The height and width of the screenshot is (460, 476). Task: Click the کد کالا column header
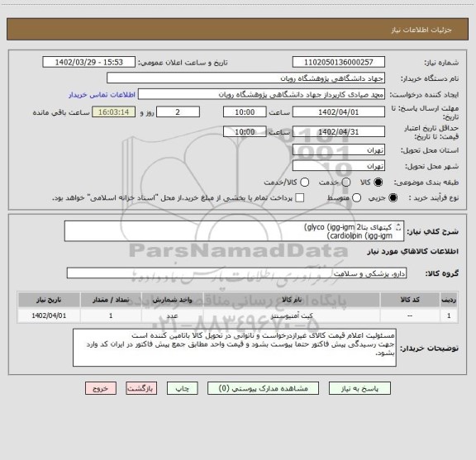(x=410, y=300)
